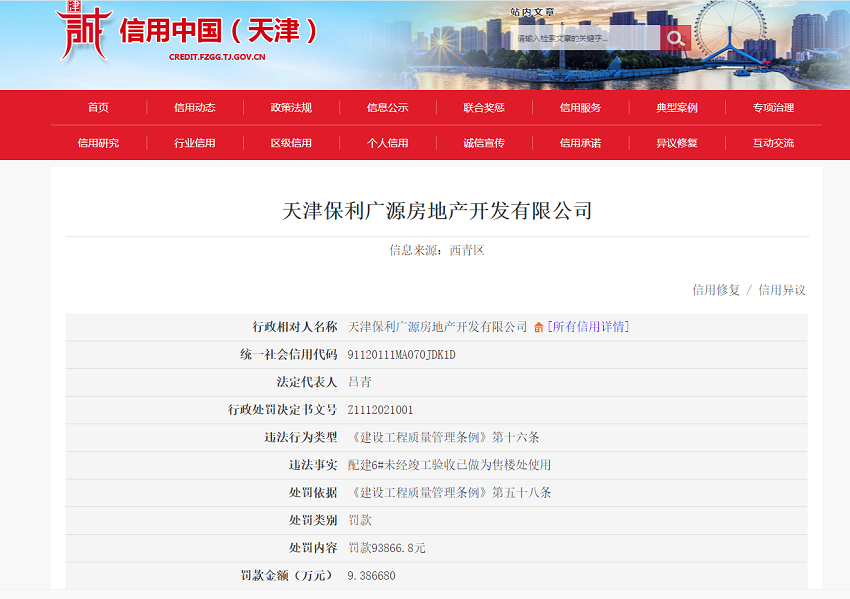
Task: Open the 首页 menu item
Action: (98, 108)
